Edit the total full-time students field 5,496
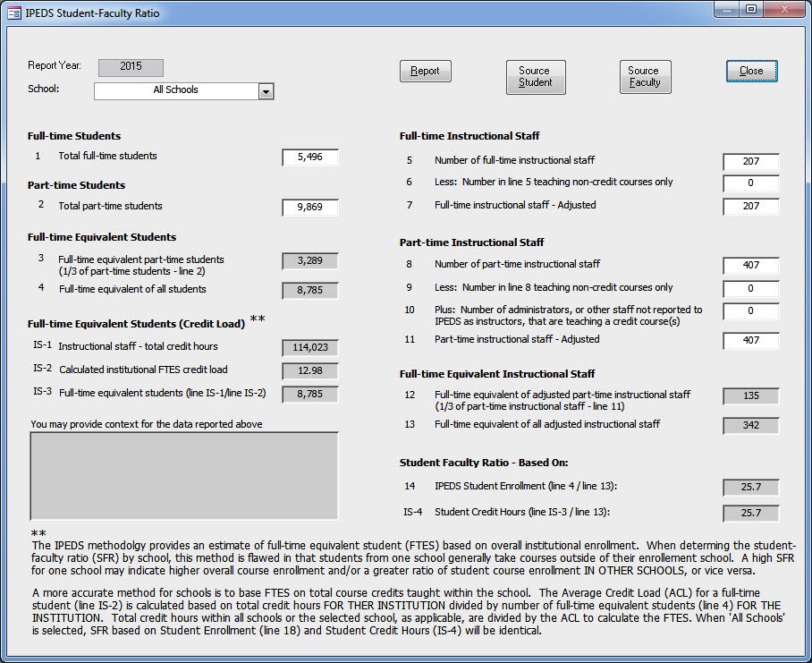 309,157
